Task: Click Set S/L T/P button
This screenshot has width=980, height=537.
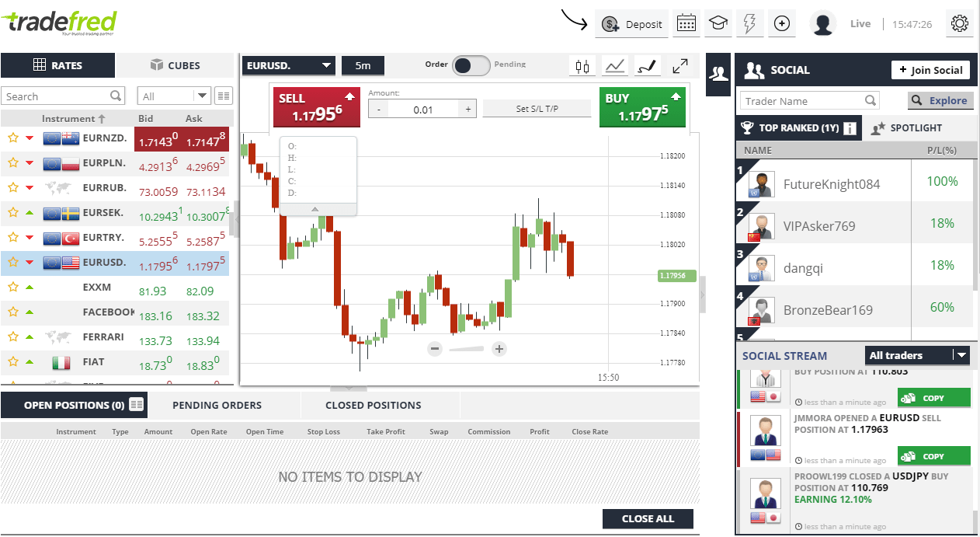Action: (x=537, y=109)
